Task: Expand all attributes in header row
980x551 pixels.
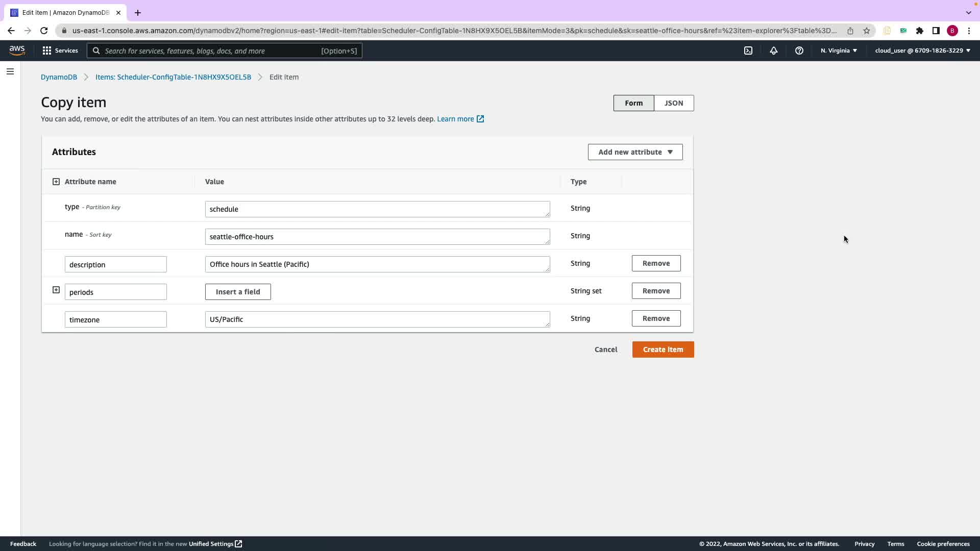Action: click(x=56, y=182)
